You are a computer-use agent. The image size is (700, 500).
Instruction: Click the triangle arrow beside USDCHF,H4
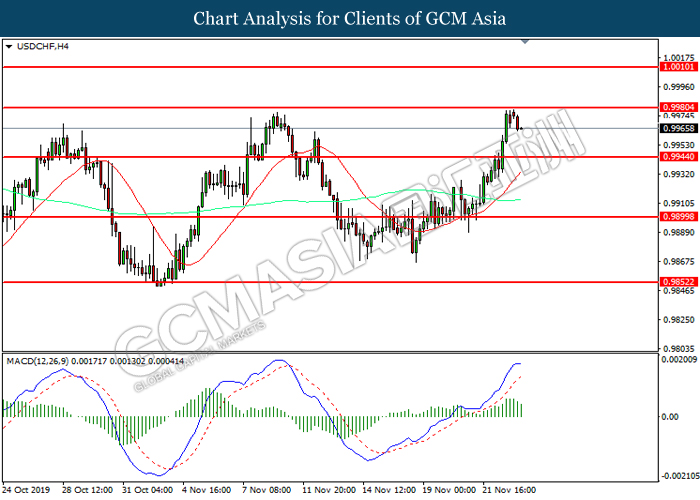click(x=9, y=46)
